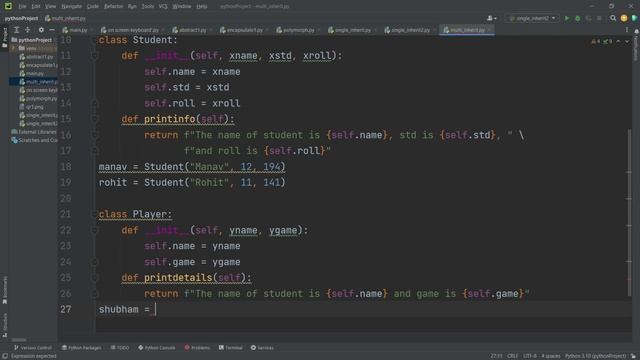Switch to abstract1.py editor tab

click(192, 30)
